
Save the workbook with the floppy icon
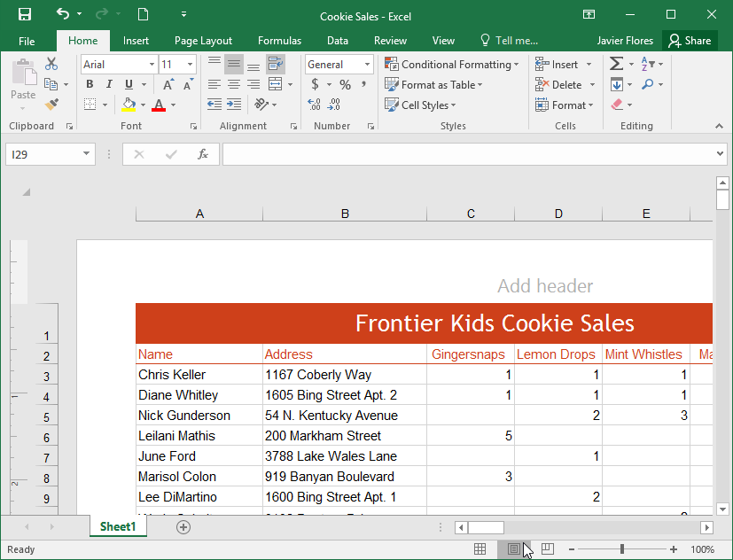pos(25,14)
